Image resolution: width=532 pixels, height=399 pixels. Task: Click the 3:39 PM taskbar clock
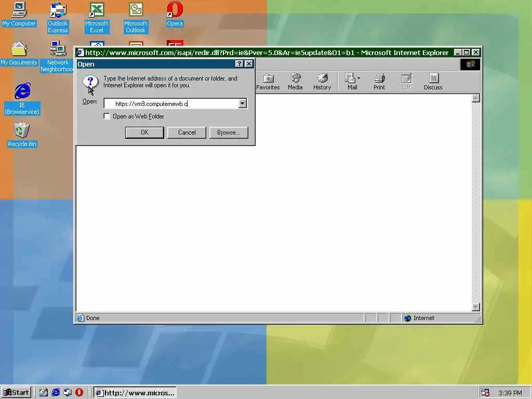510,393
